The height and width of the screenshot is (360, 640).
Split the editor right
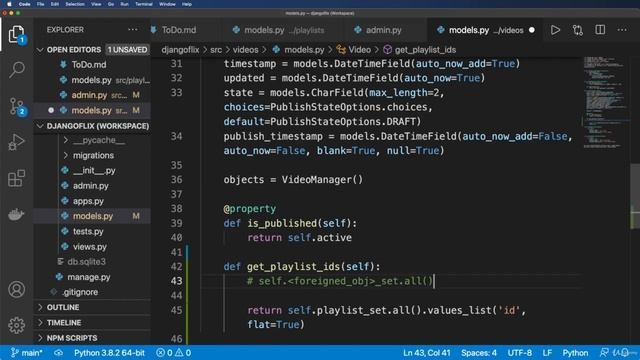(600, 30)
